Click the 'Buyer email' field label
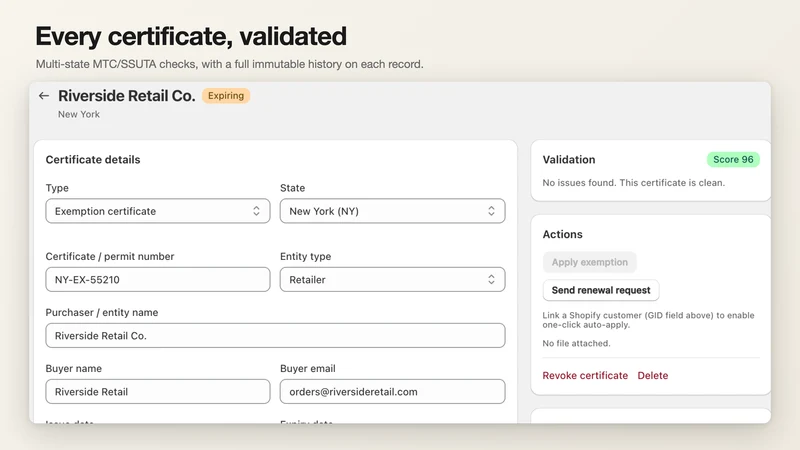This screenshot has width=800, height=450. (x=308, y=368)
